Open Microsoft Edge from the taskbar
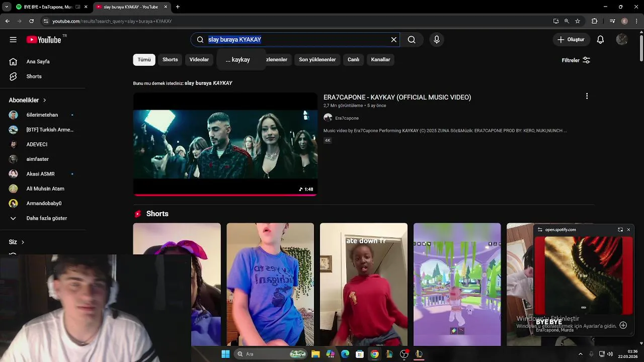 pyautogui.click(x=345, y=354)
